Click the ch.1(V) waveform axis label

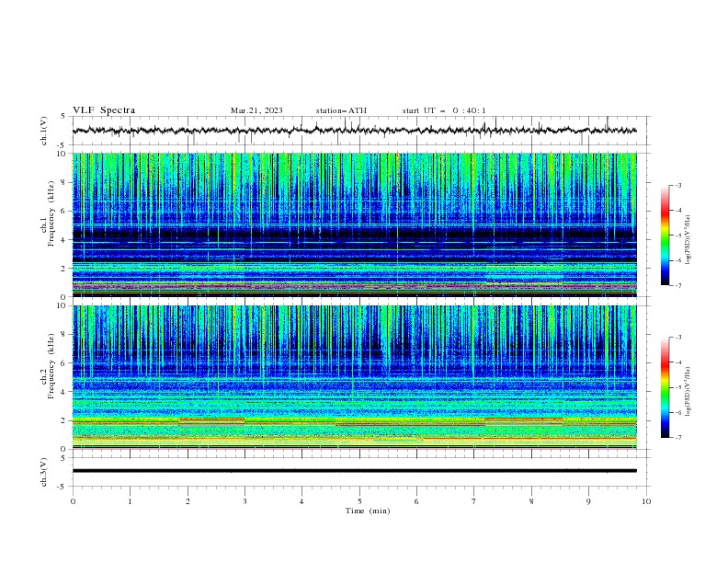click(44, 131)
